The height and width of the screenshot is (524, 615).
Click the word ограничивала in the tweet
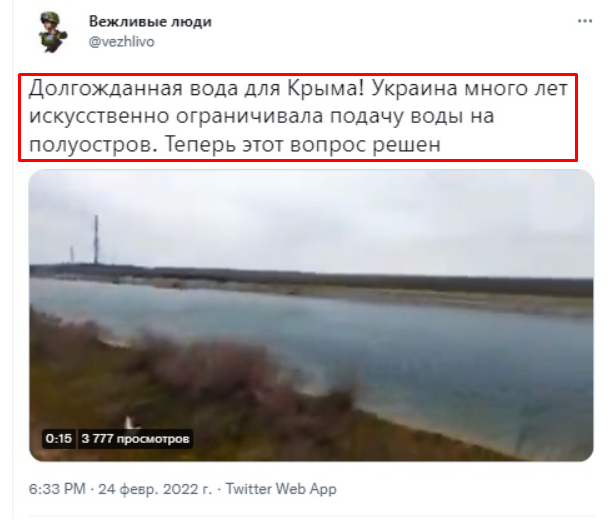point(249,116)
